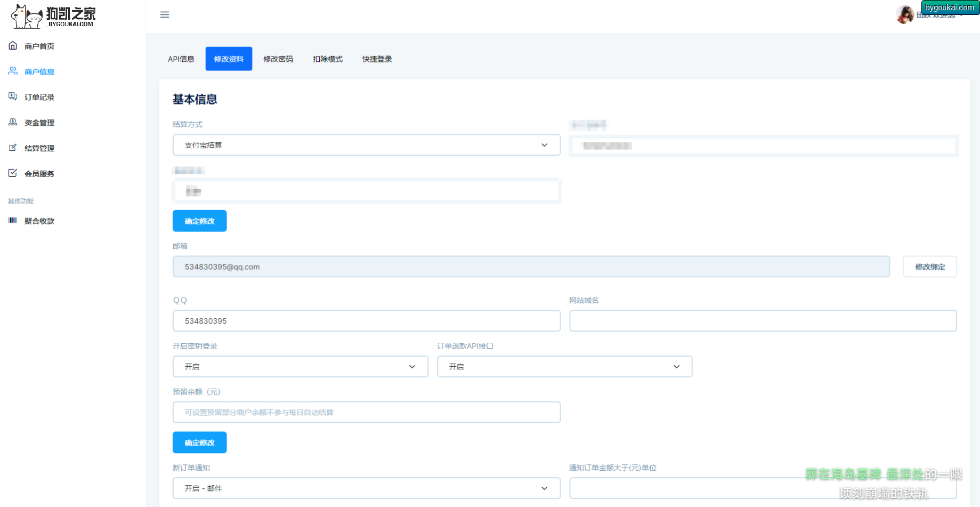Image resolution: width=980 pixels, height=507 pixels.
Task: Open the 扣除模式 tab
Action: pos(328,59)
